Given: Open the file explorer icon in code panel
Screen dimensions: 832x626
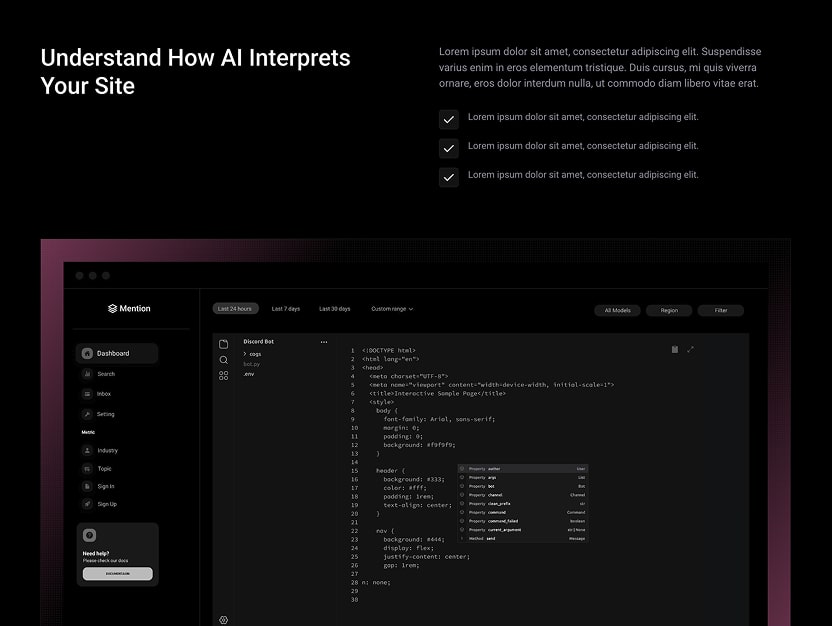Looking at the screenshot, I should click(223, 344).
